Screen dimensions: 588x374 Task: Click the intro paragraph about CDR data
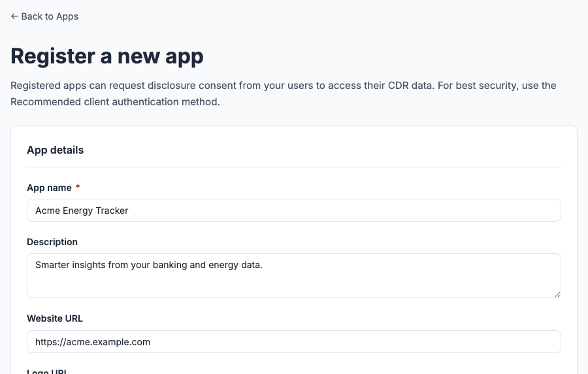283,93
